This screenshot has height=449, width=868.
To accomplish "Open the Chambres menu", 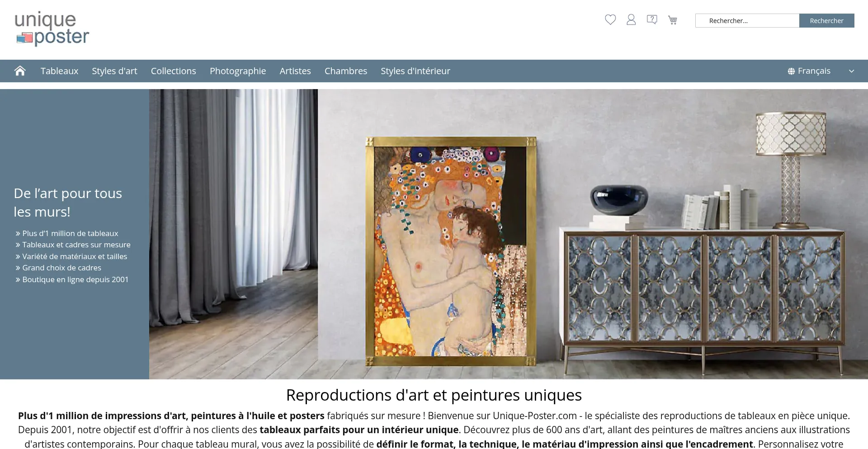I will (x=346, y=71).
